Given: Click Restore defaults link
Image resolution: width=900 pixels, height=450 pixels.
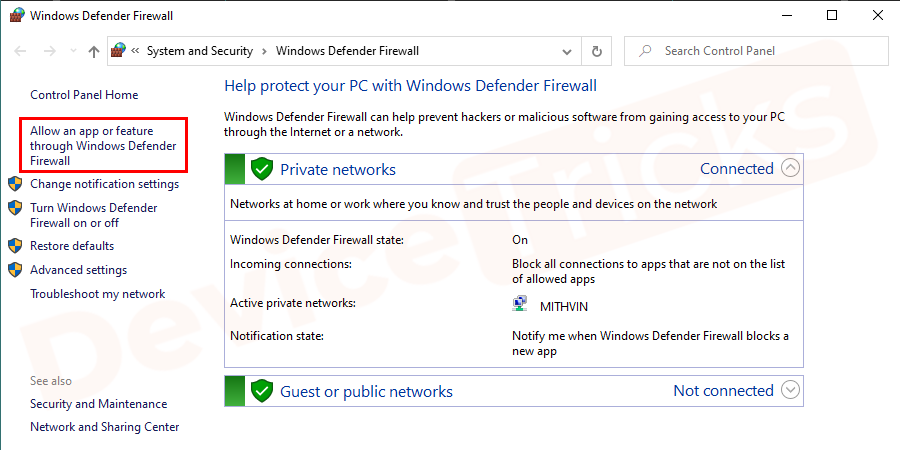Looking at the screenshot, I should pos(72,246).
